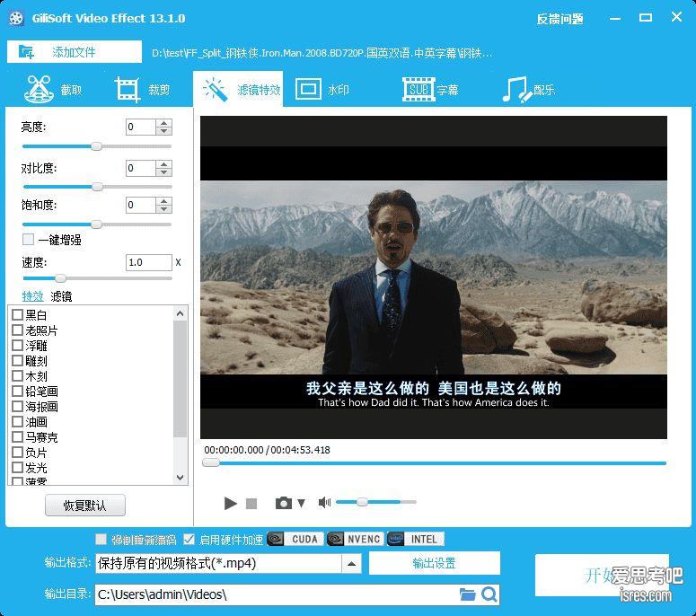Click the start button at bottom right
Viewport: 696px width, 616px height.
(x=602, y=576)
